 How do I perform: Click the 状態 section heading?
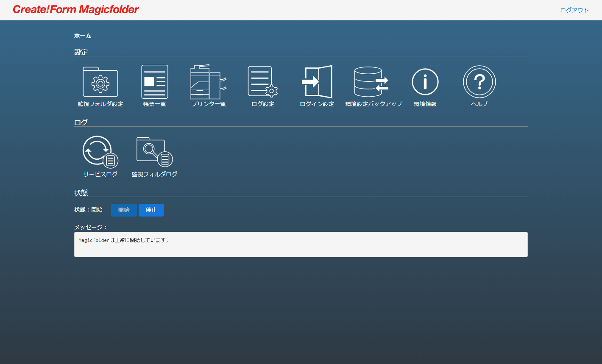[x=81, y=193]
